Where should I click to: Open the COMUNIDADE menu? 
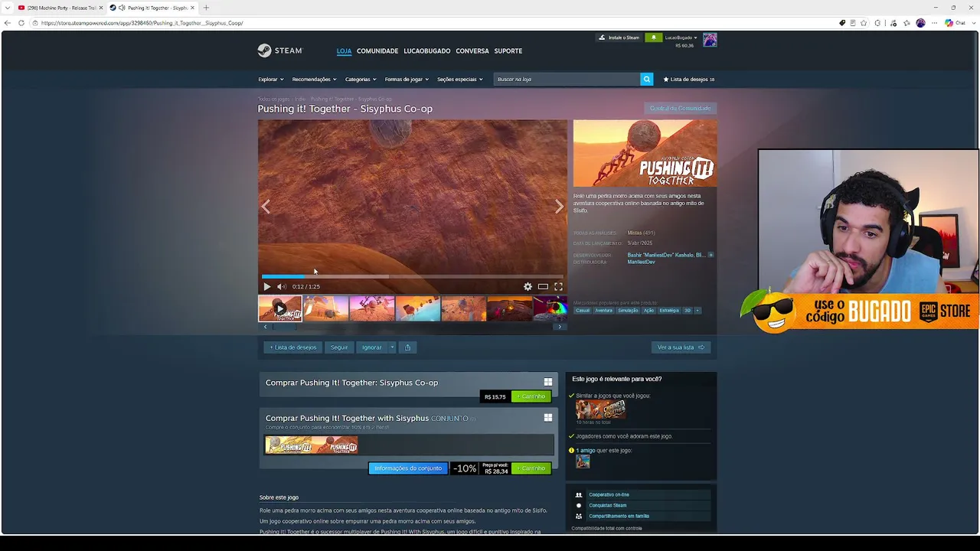pos(377,51)
